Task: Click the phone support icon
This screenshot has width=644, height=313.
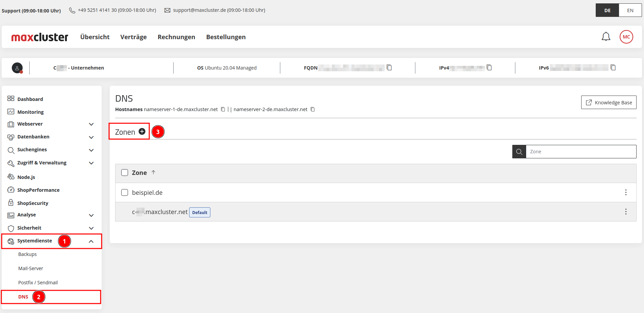Action: pyautogui.click(x=72, y=10)
